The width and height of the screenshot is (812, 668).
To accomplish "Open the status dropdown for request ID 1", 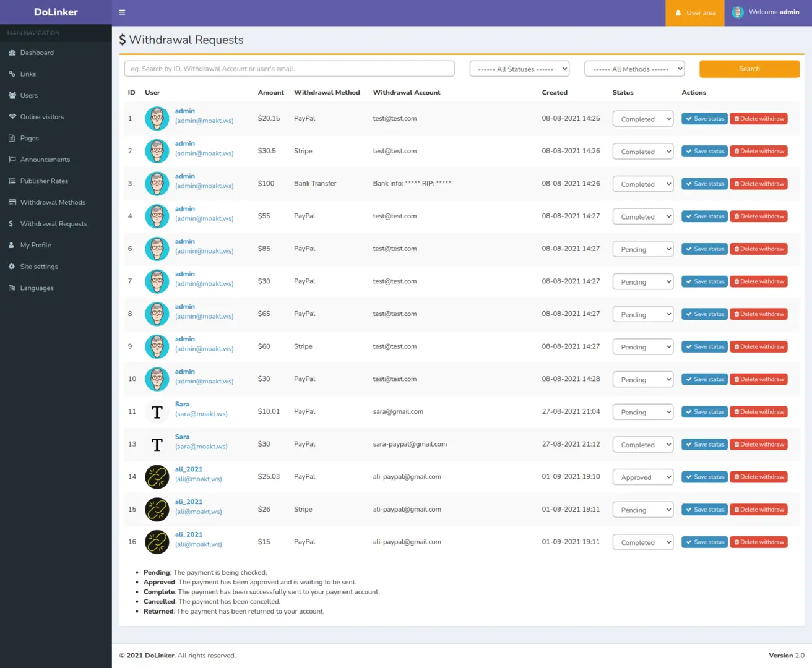I will (643, 119).
